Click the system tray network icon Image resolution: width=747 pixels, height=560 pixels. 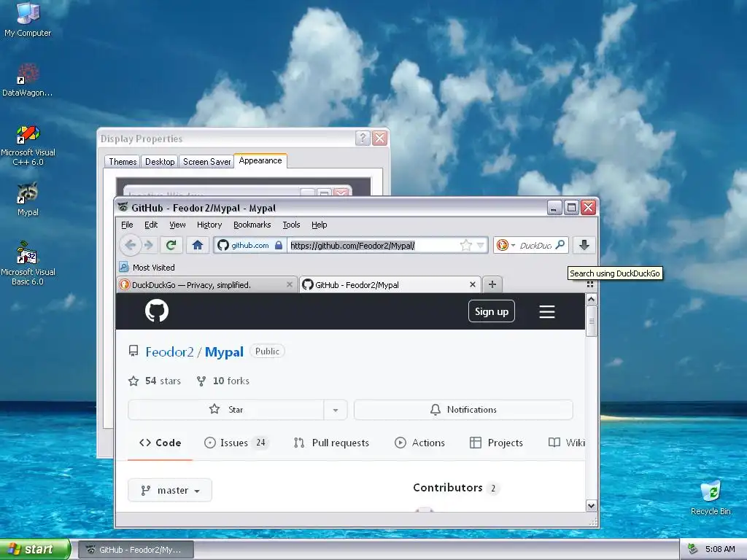(693, 549)
